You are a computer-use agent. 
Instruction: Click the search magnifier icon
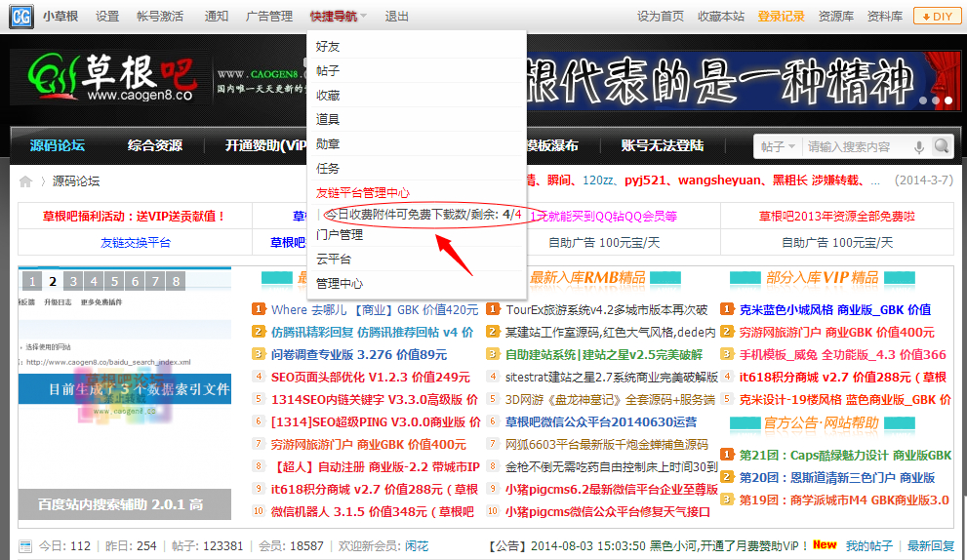[941, 146]
